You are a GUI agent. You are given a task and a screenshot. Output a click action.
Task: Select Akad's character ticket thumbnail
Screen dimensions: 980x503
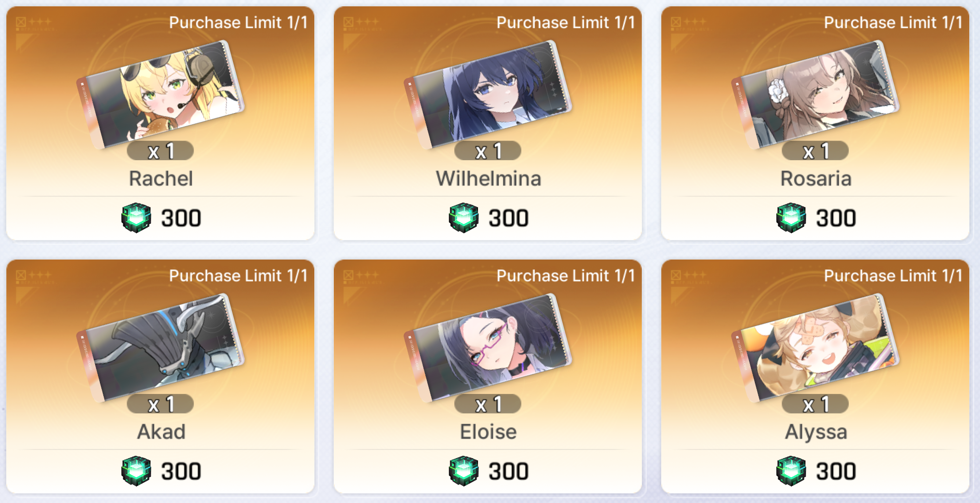click(160, 348)
